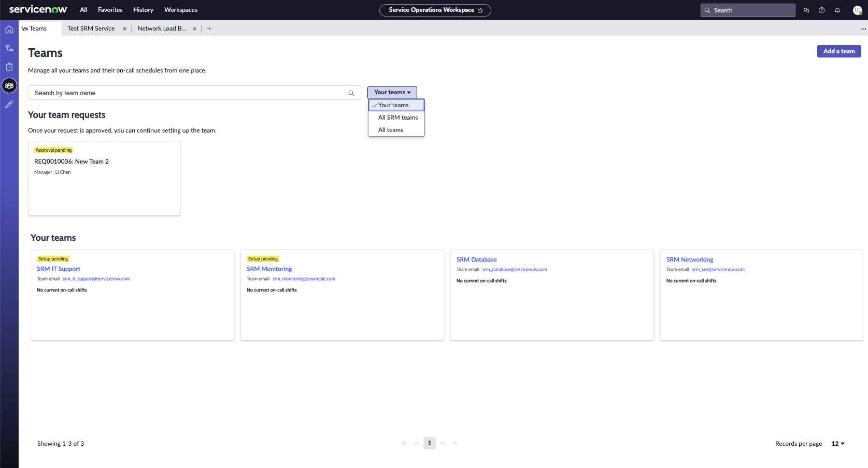Screen dimensions: 868x468
Task: Open the SRM Monitoring team
Action: click(x=269, y=269)
